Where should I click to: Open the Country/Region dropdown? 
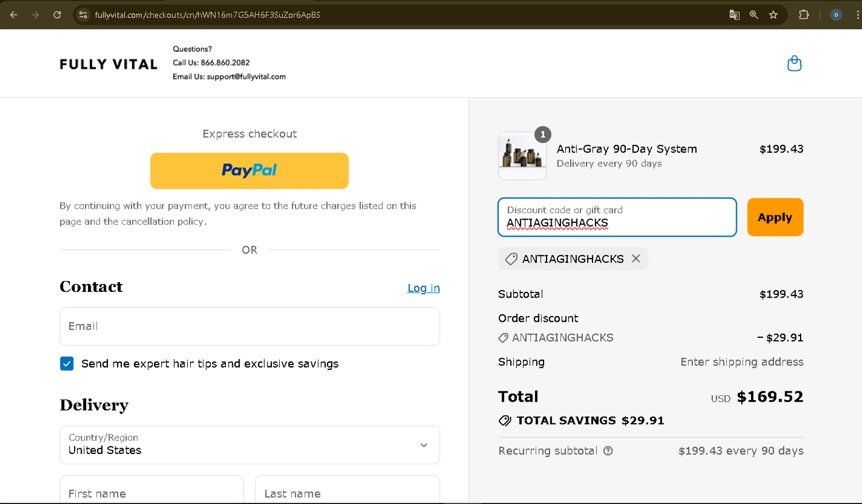click(250, 445)
